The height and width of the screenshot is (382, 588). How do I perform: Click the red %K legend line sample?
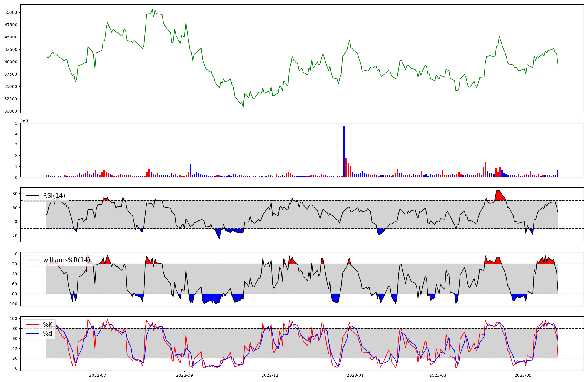[x=32, y=325]
